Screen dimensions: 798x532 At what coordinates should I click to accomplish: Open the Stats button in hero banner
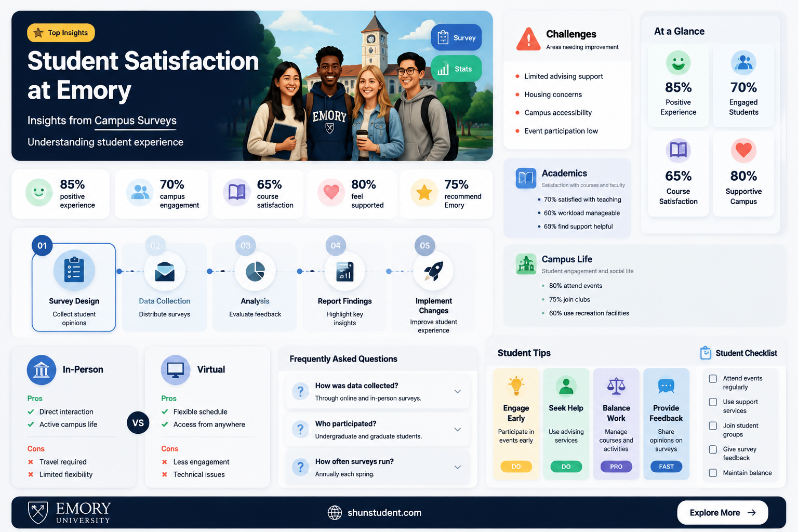click(x=456, y=69)
